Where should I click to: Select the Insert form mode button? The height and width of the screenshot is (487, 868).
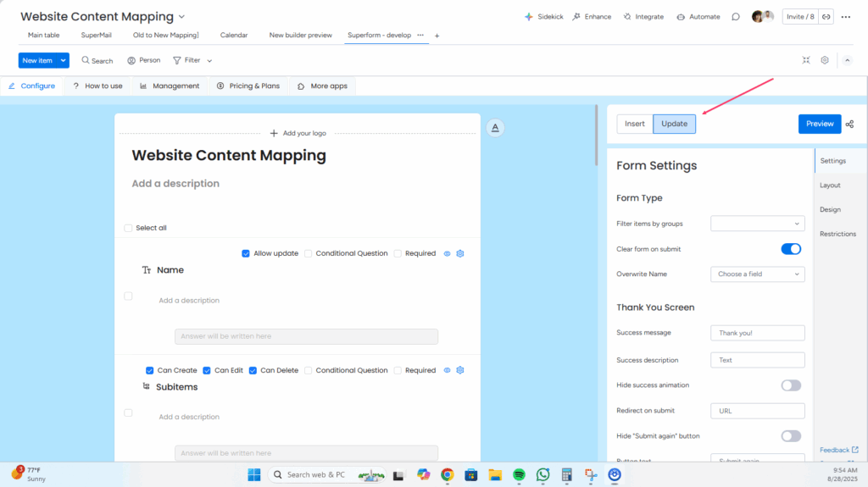[635, 124]
